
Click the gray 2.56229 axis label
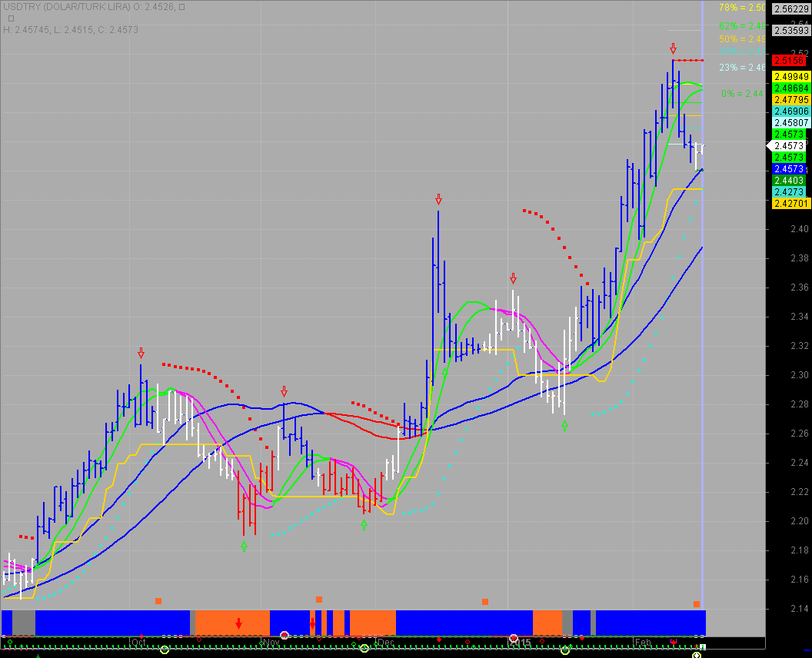pos(789,8)
